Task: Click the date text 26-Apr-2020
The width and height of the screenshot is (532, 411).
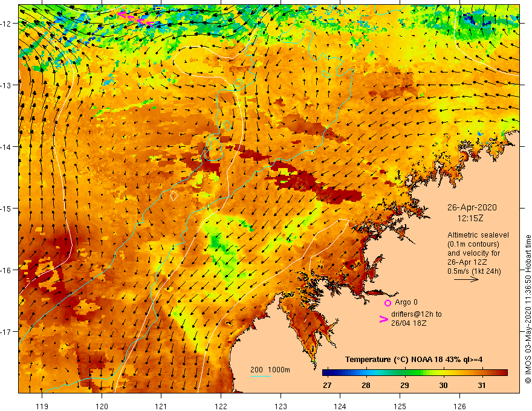Action: [472, 207]
